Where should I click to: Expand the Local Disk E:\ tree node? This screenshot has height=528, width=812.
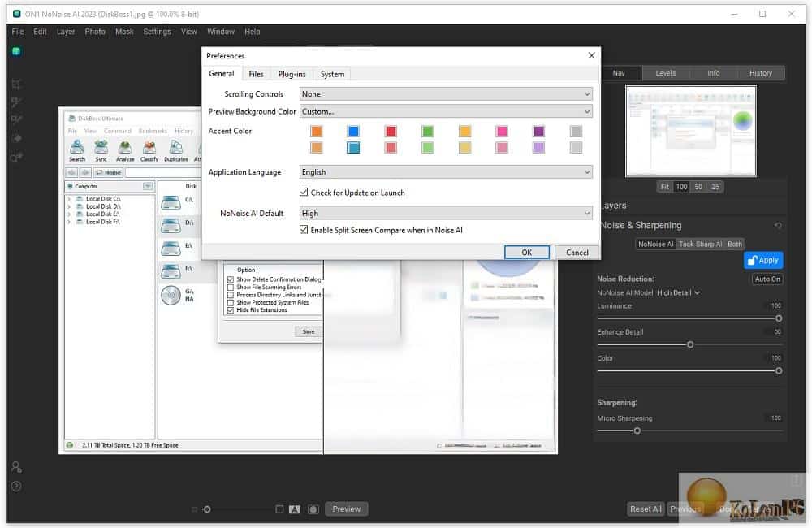[69, 214]
